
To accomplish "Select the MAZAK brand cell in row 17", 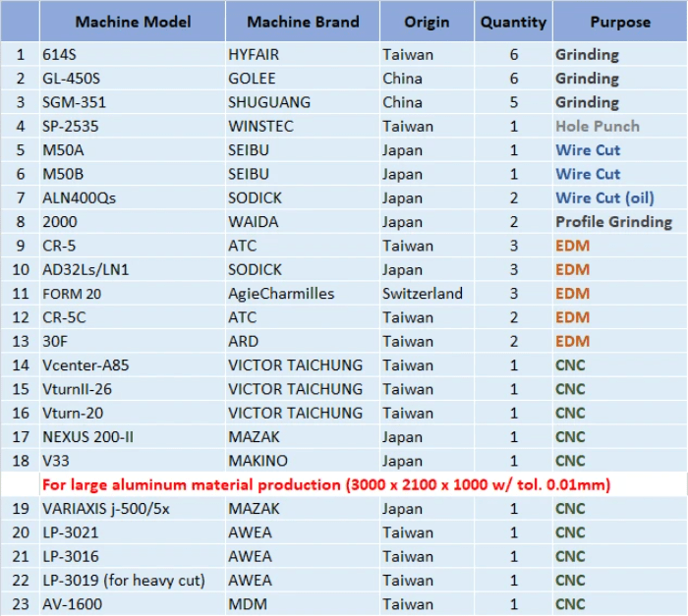I will coord(303,437).
